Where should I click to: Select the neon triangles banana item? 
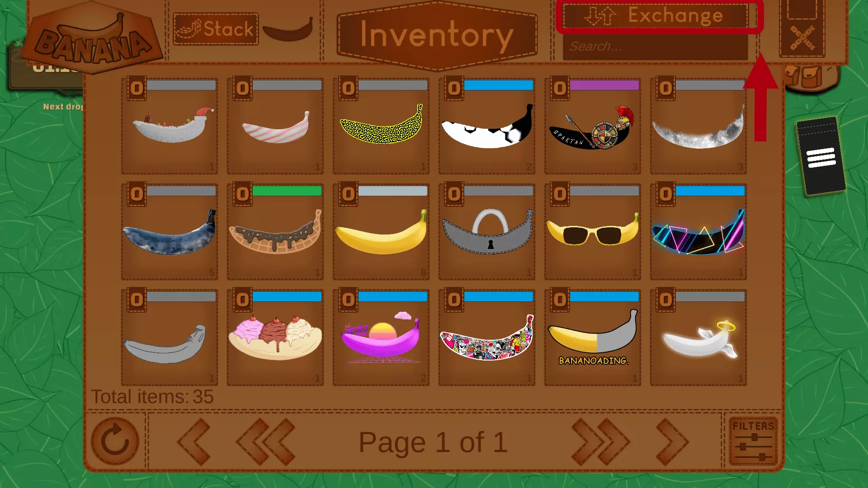[698, 232]
